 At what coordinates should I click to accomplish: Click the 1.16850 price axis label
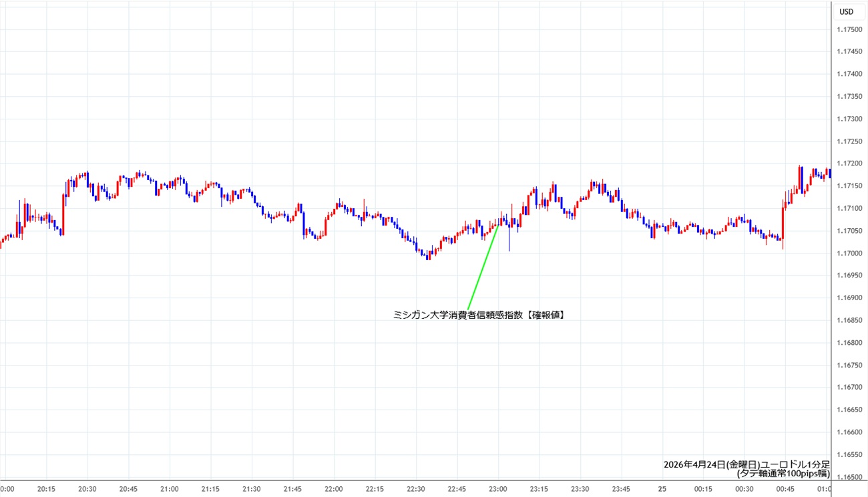[x=850, y=320]
